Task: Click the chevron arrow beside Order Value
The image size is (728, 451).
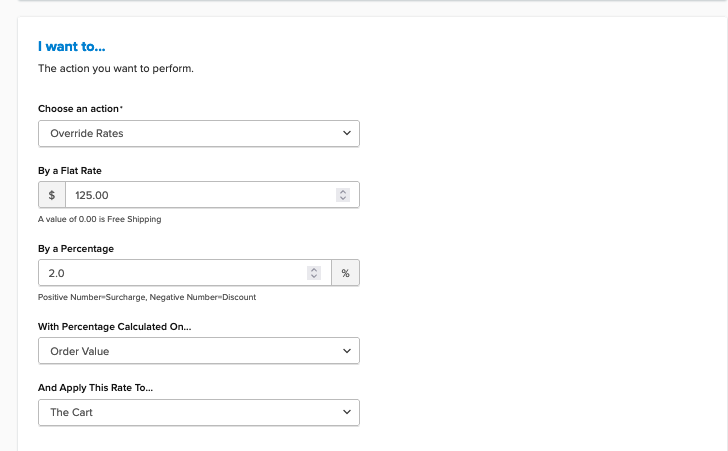Action: [x=347, y=351]
